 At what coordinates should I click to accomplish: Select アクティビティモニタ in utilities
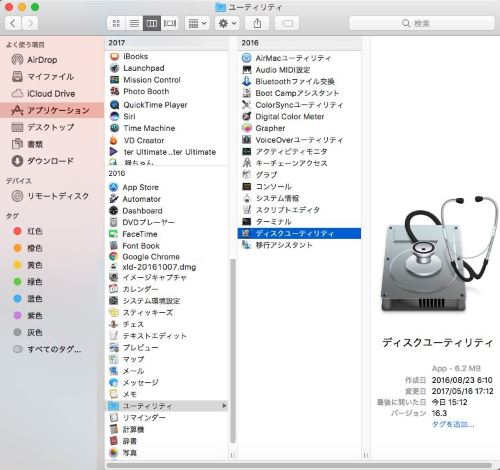click(x=299, y=152)
